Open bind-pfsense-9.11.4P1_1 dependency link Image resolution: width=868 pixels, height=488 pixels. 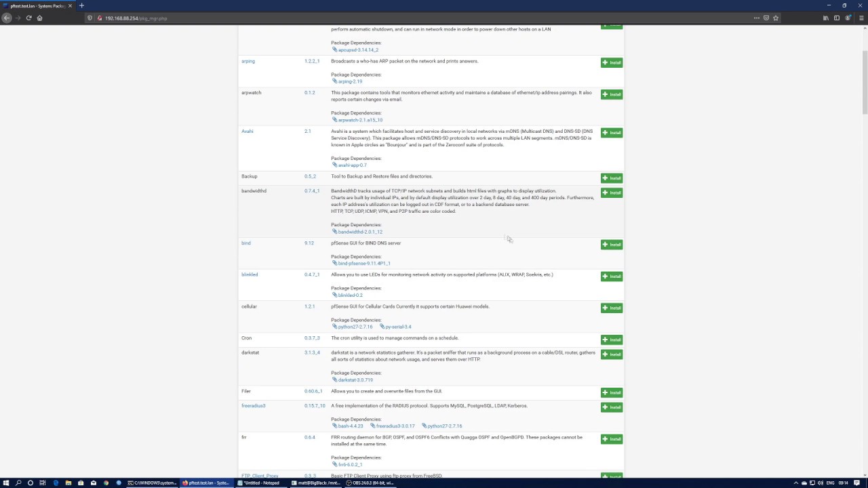click(361, 263)
